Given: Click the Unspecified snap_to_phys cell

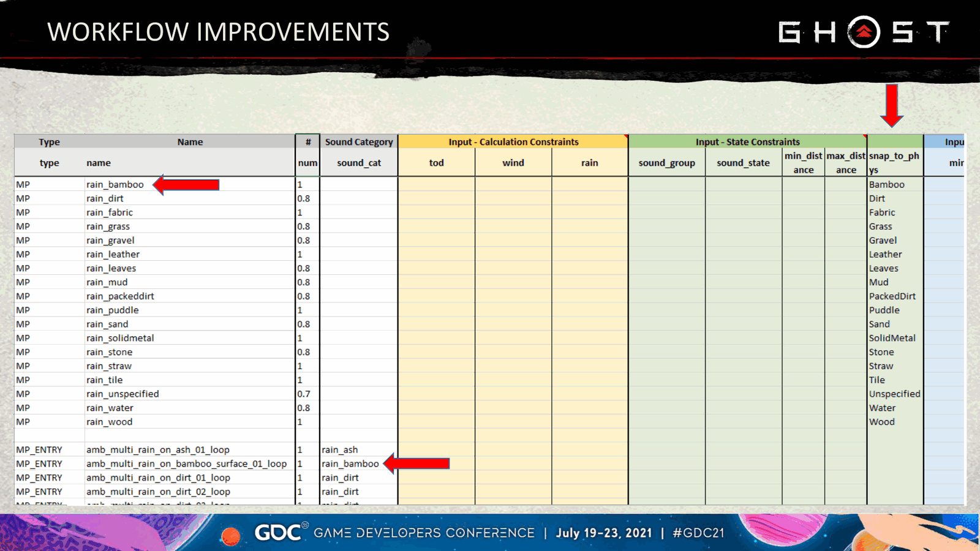Looking at the screenshot, I should pyautogui.click(x=895, y=394).
